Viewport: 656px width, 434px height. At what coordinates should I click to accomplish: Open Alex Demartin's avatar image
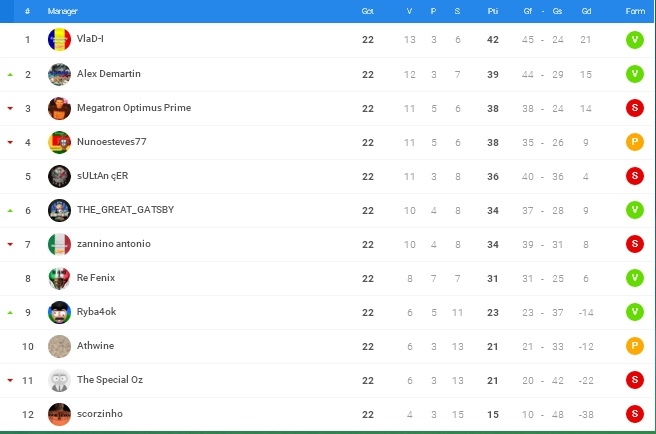[x=59, y=74]
